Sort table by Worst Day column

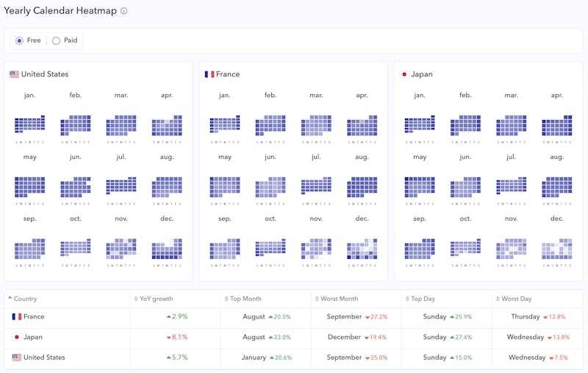click(515, 299)
